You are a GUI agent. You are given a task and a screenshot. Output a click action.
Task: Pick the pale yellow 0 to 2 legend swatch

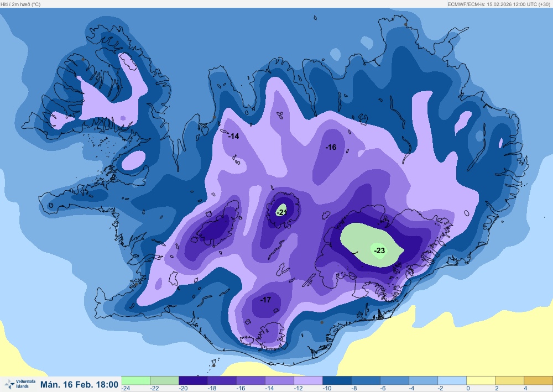[481, 380]
